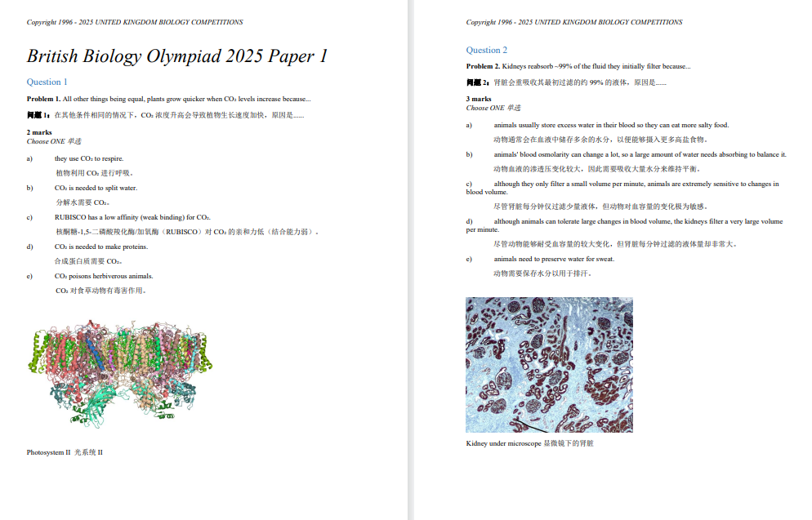The image size is (812, 520).
Task: Click the left page copyright header
Action: point(135,22)
